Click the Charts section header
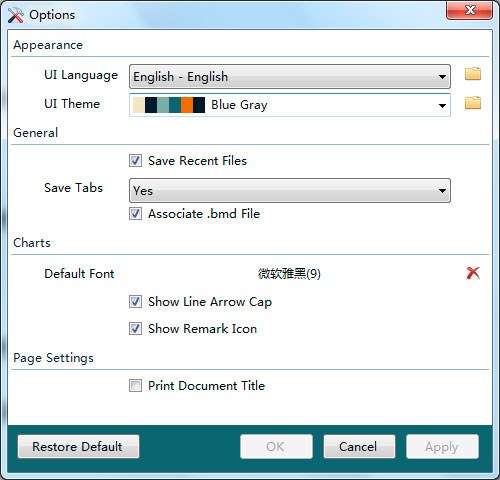The width and height of the screenshot is (500, 480). (x=32, y=243)
